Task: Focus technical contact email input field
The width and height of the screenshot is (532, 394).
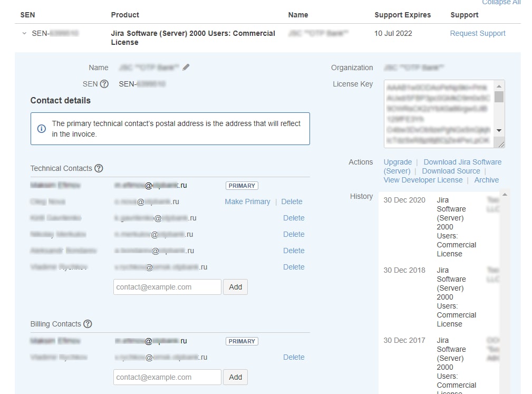Action: [x=167, y=287]
